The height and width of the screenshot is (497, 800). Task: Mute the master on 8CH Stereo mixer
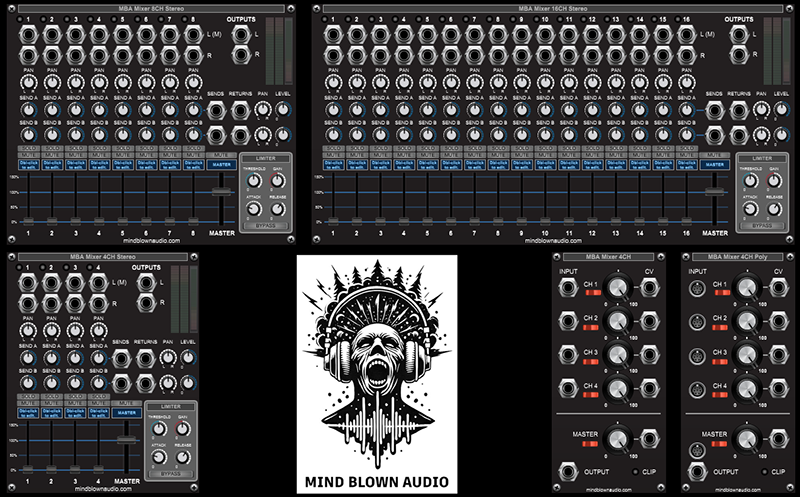[221, 155]
